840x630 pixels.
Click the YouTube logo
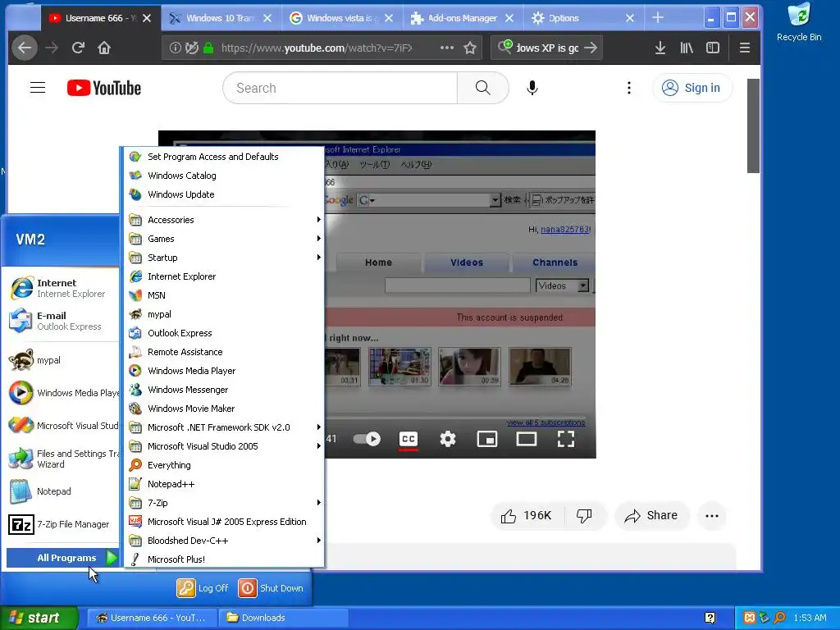[104, 88]
